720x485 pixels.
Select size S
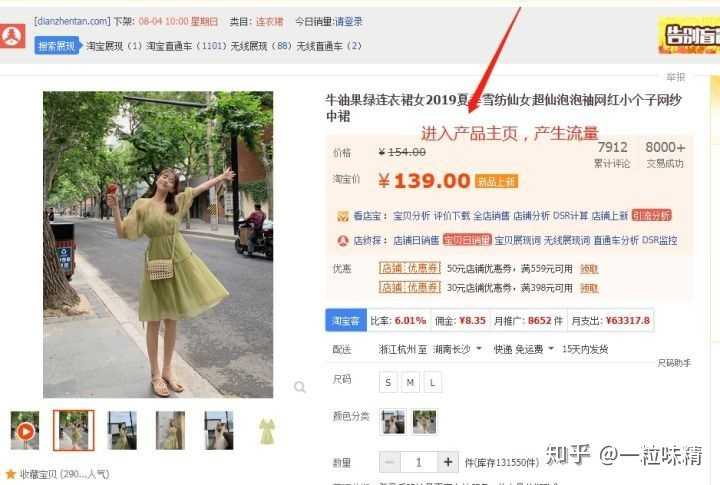tap(388, 382)
